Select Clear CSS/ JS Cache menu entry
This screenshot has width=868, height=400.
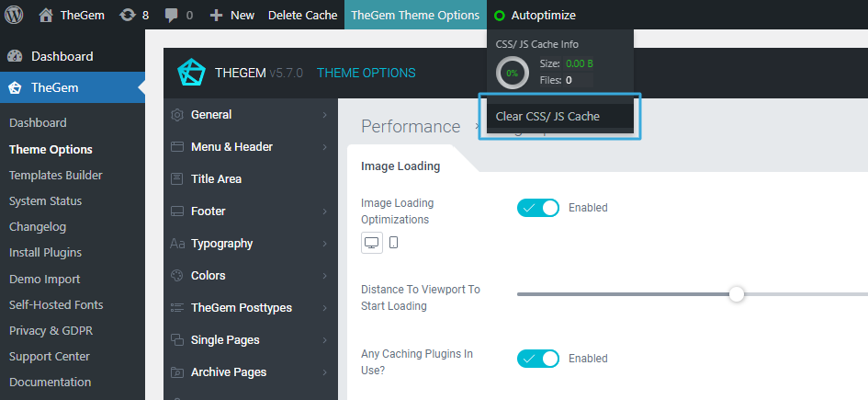[547, 117]
